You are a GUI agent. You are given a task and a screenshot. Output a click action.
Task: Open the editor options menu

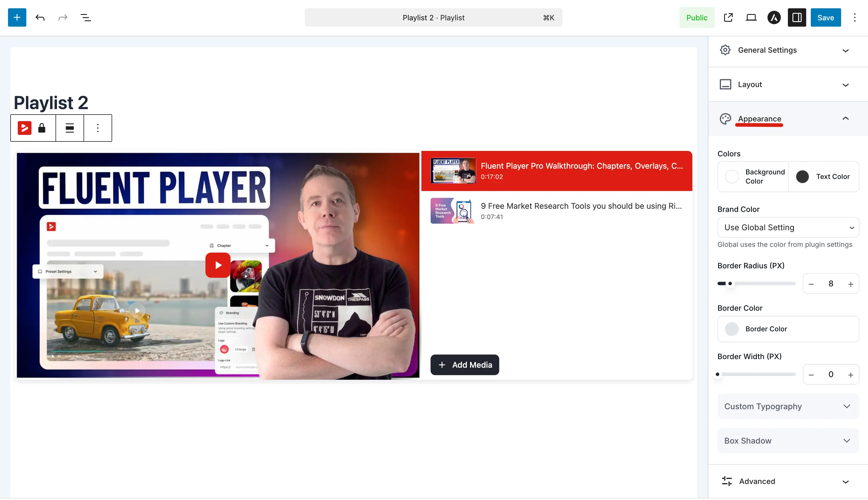[x=855, y=17]
